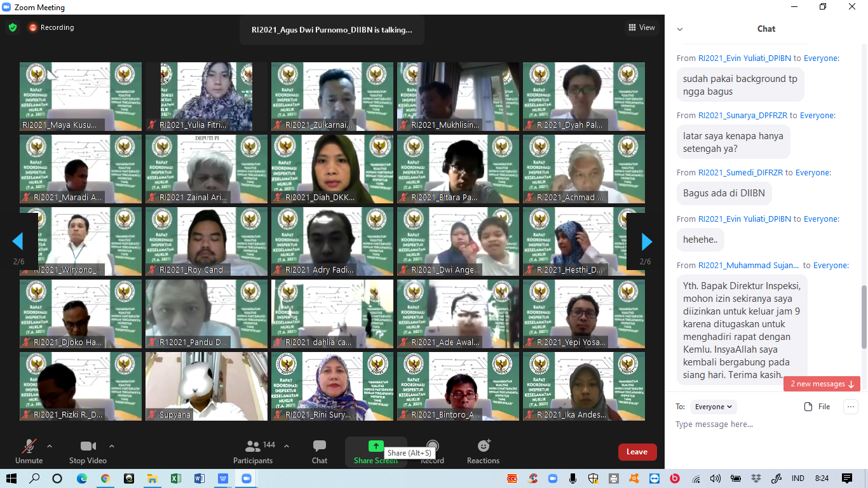Image resolution: width=868 pixels, height=488 pixels.
Task: Select RI2021_Maya Kusu video tile
Action: 81,97
